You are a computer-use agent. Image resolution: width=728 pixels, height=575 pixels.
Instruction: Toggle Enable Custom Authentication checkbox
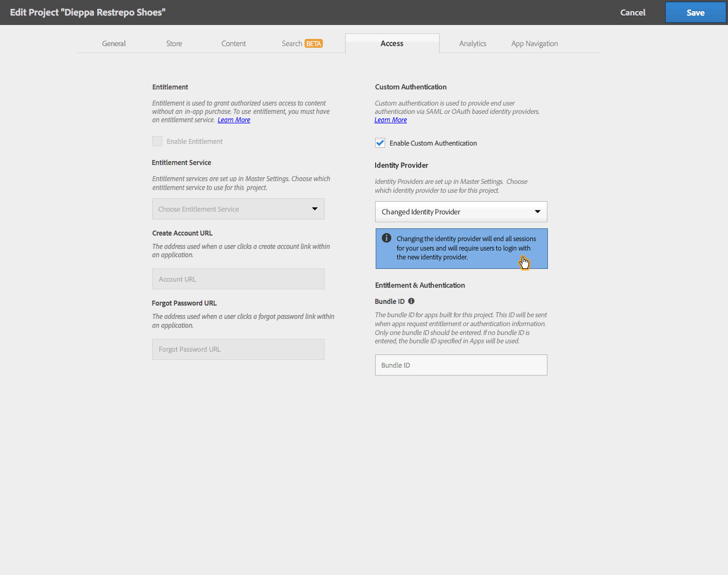pos(380,143)
